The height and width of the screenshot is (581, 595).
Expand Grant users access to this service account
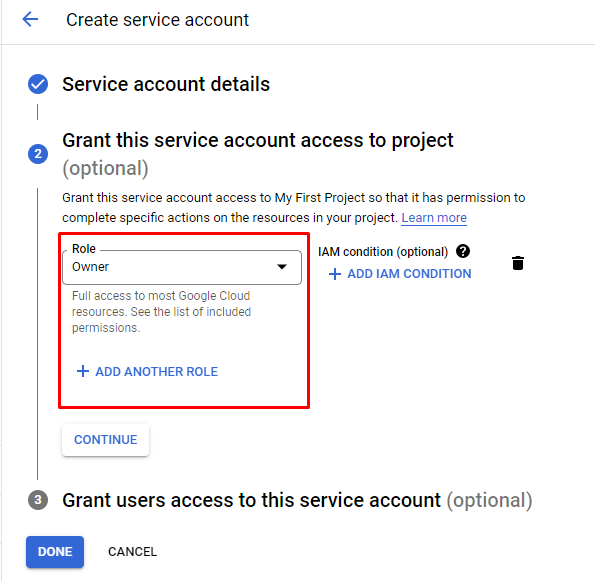coord(297,500)
